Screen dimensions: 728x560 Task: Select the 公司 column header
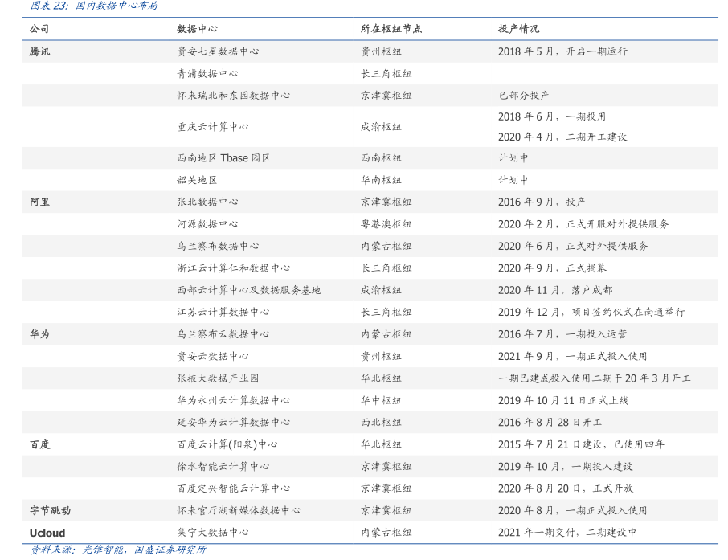tap(39, 29)
